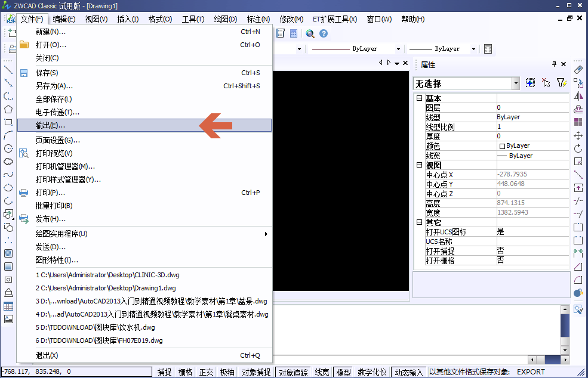This screenshot has width=588, height=378.
Task: Open the lineweight ByLayer dropdown
Action: [x=473, y=49]
